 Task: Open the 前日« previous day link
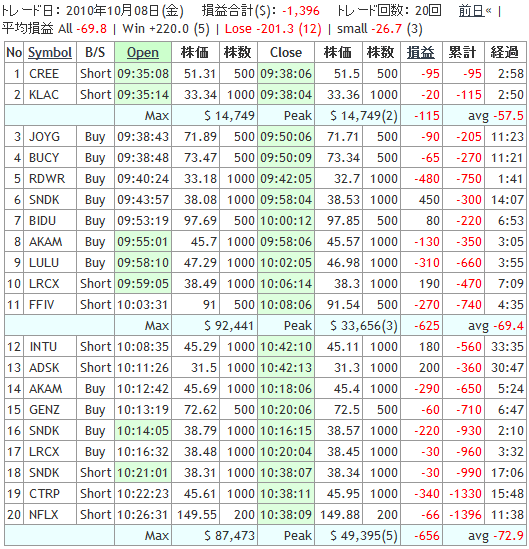click(x=475, y=11)
